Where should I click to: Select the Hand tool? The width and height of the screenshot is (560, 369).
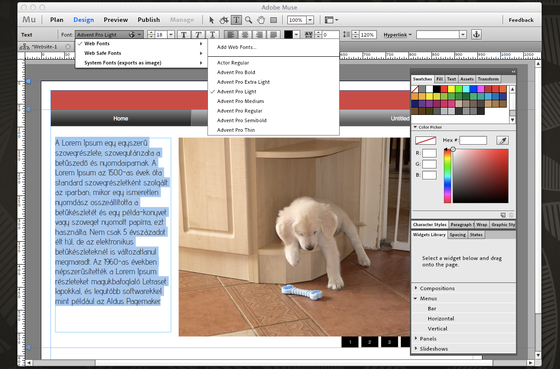[x=261, y=20]
